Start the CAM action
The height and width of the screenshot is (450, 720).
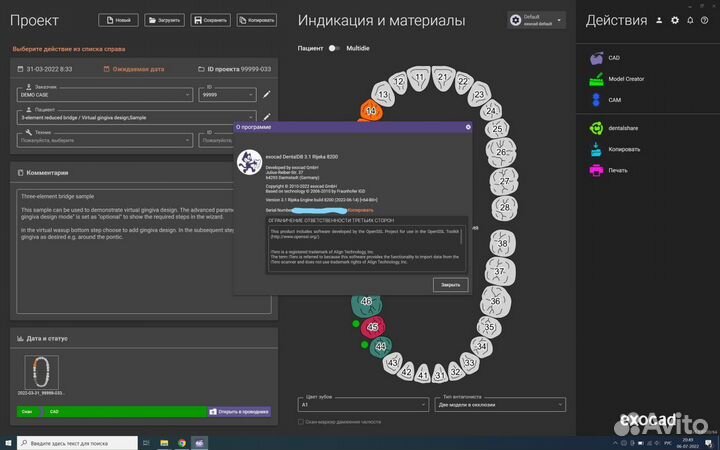click(605, 100)
